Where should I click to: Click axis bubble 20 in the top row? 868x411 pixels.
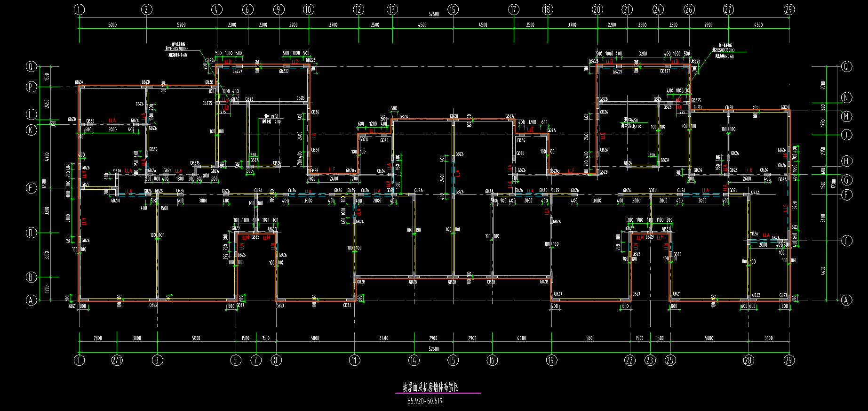pyautogui.click(x=597, y=9)
